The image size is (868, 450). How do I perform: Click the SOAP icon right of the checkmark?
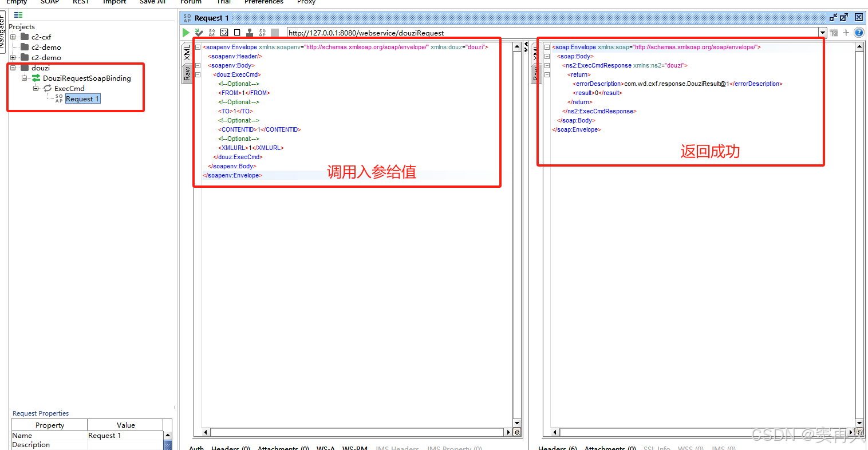click(x=212, y=33)
